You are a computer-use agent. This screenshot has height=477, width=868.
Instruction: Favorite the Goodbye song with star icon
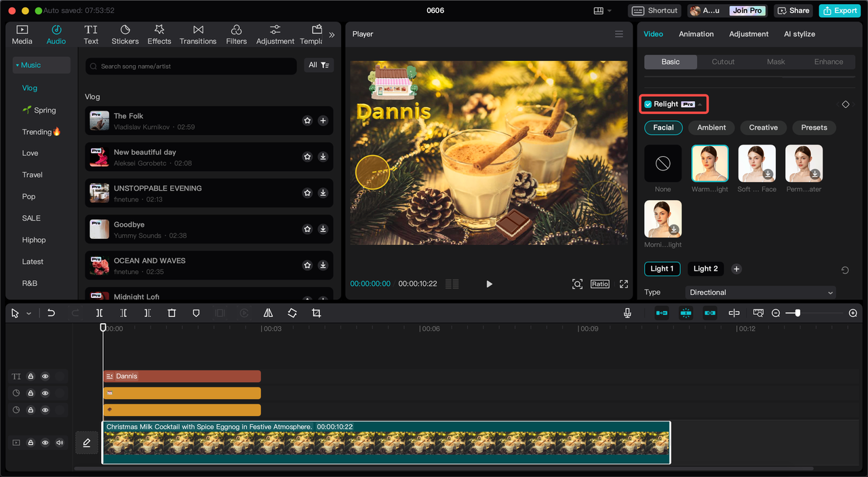pyautogui.click(x=307, y=229)
